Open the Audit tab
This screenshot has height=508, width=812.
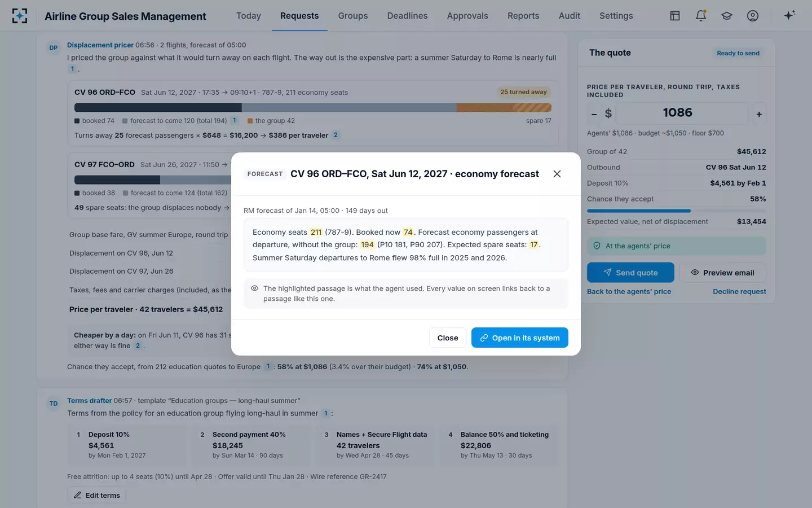tap(570, 16)
